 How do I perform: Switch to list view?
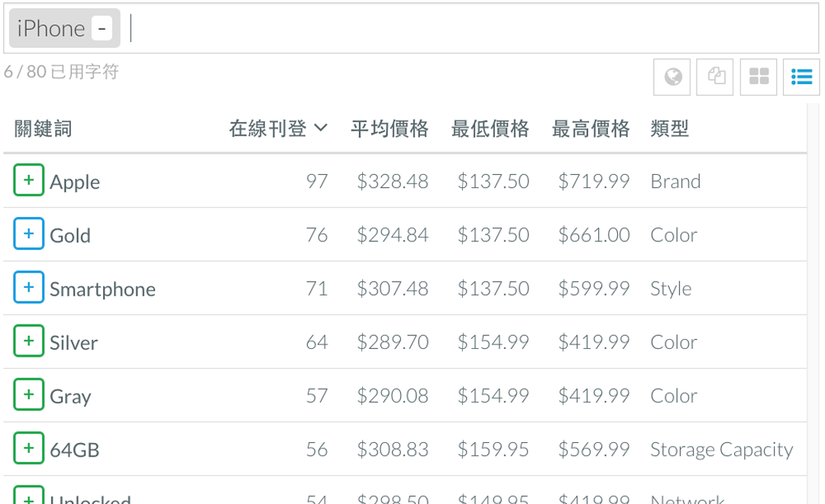(x=801, y=77)
